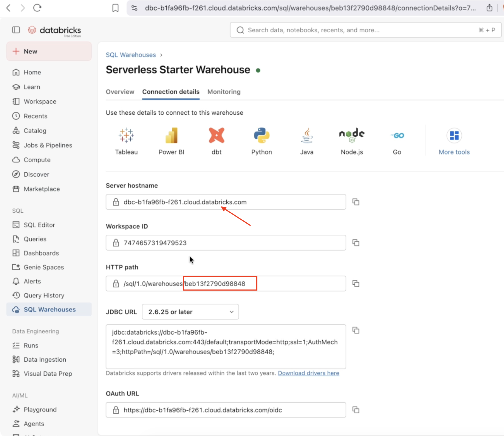Click the search data and notebooks field
504x436 pixels.
click(x=366, y=30)
